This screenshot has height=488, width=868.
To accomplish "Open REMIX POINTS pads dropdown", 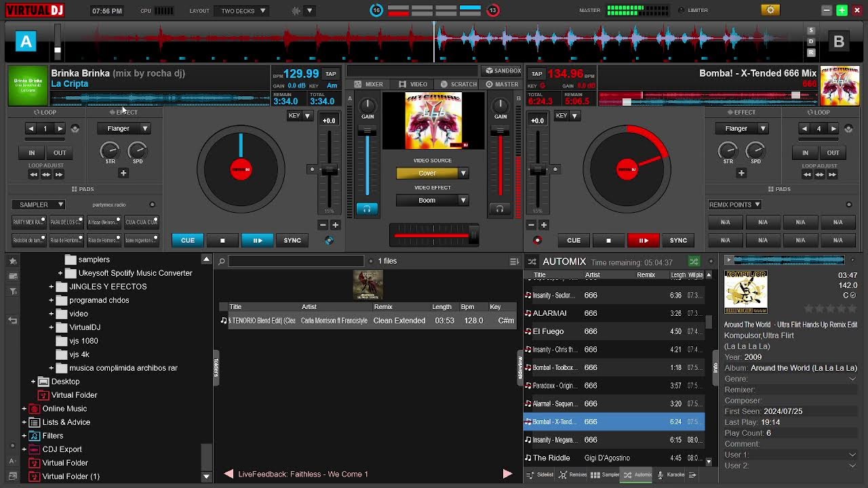I will coord(735,204).
